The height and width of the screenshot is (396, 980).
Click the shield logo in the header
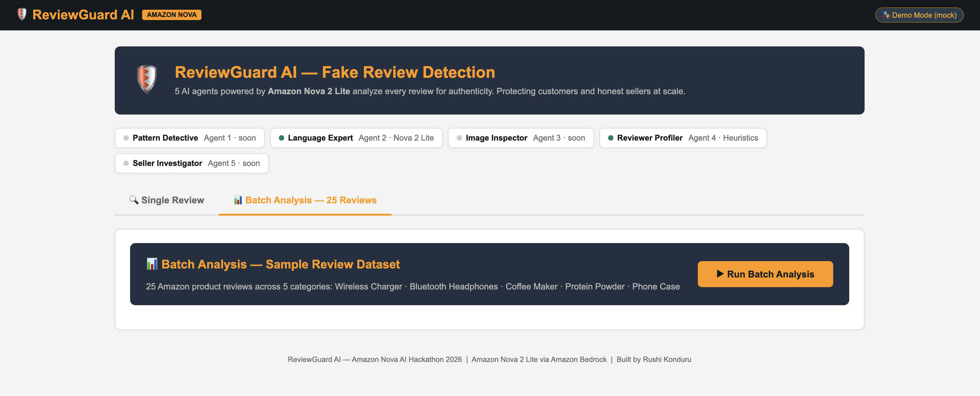point(22,14)
